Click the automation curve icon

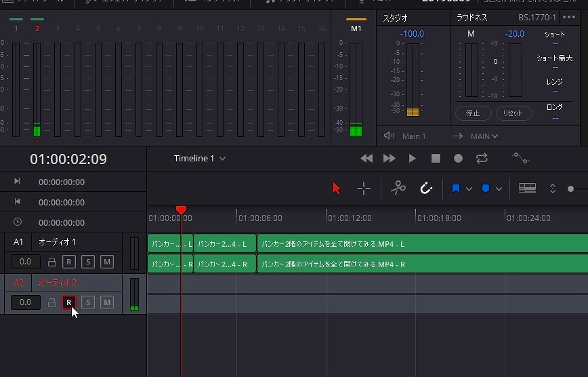[520, 158]
